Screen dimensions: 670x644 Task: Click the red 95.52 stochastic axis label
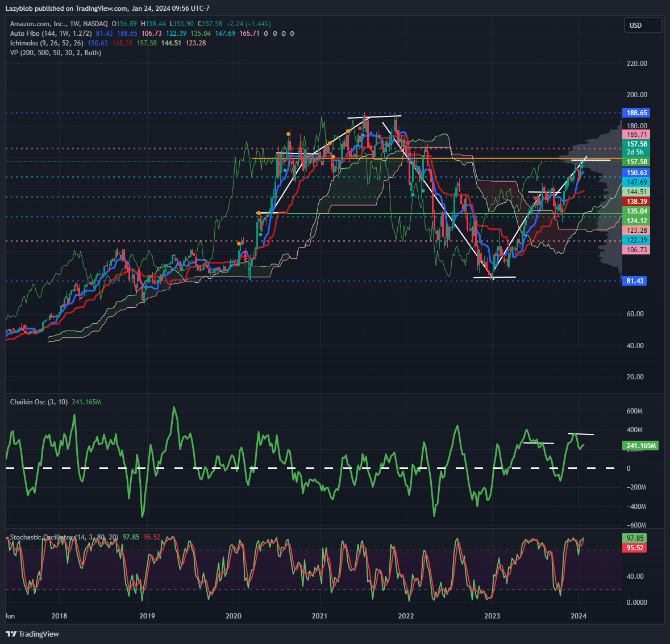tap(635, 548)
